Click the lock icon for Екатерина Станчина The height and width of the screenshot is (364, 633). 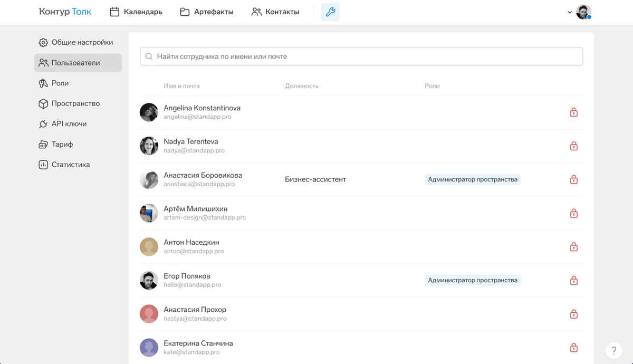(x=574, y=348)
